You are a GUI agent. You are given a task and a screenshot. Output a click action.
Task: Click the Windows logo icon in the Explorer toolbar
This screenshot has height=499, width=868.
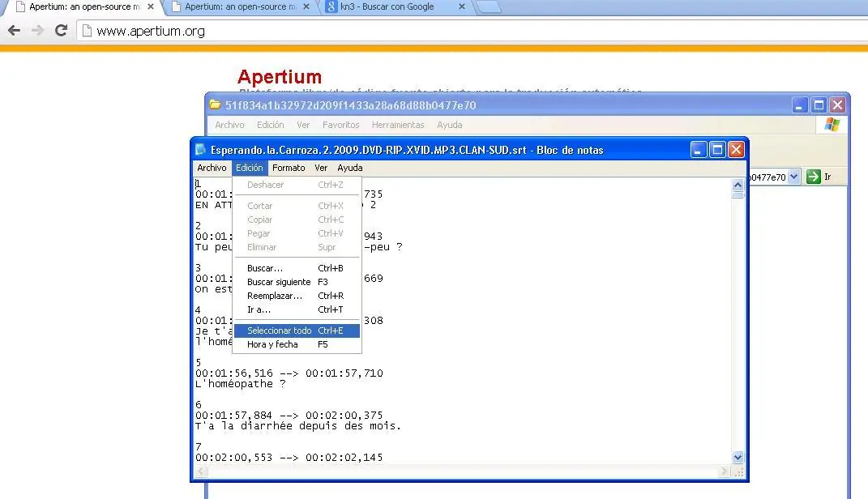click(832, 124)
